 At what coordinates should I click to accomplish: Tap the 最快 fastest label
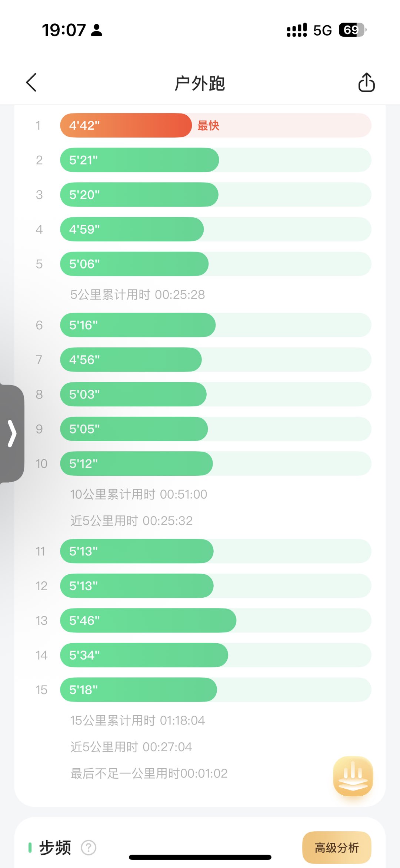tap(208, 126)
